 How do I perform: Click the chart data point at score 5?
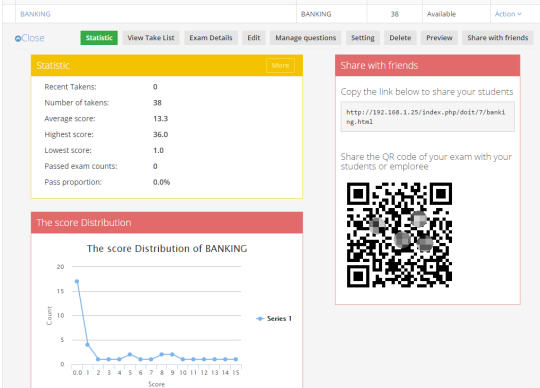(x=130, y=354)
